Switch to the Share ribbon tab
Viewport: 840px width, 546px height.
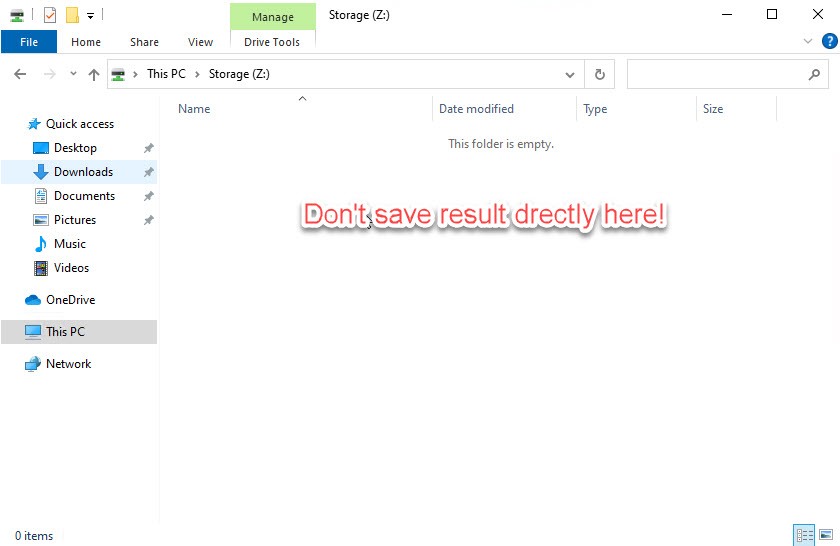pyautogui.click(x=144, y=42)
